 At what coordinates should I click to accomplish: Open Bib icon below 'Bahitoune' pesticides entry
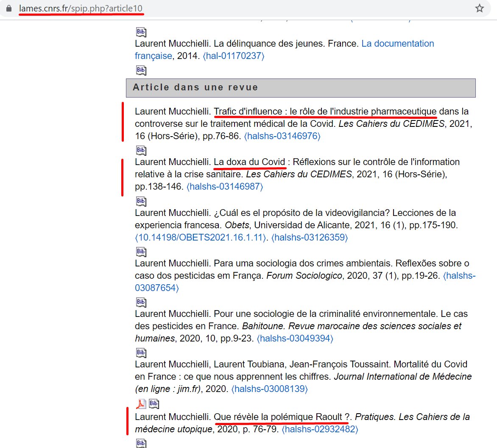click(141, 353)
